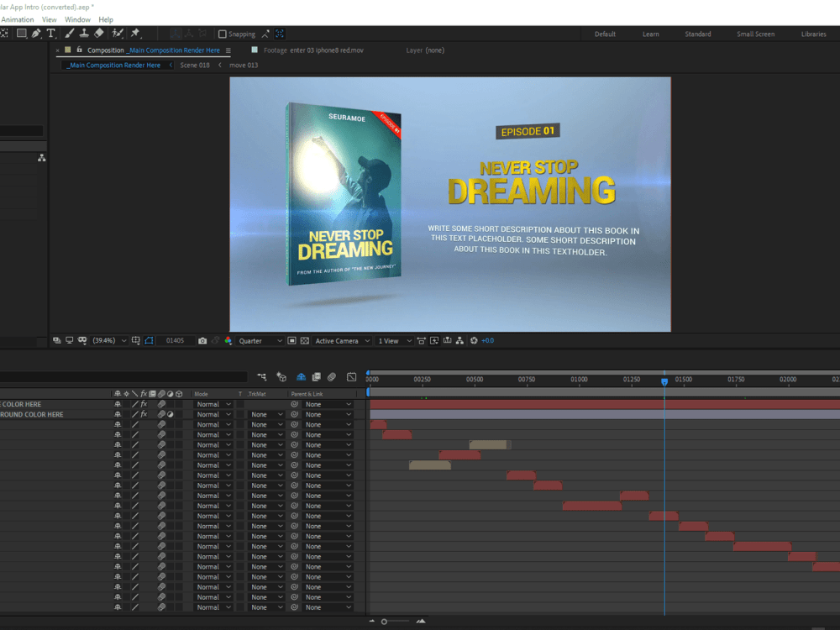Enable the Snapping checkbox
840x630 pixels.
point(223,34)
